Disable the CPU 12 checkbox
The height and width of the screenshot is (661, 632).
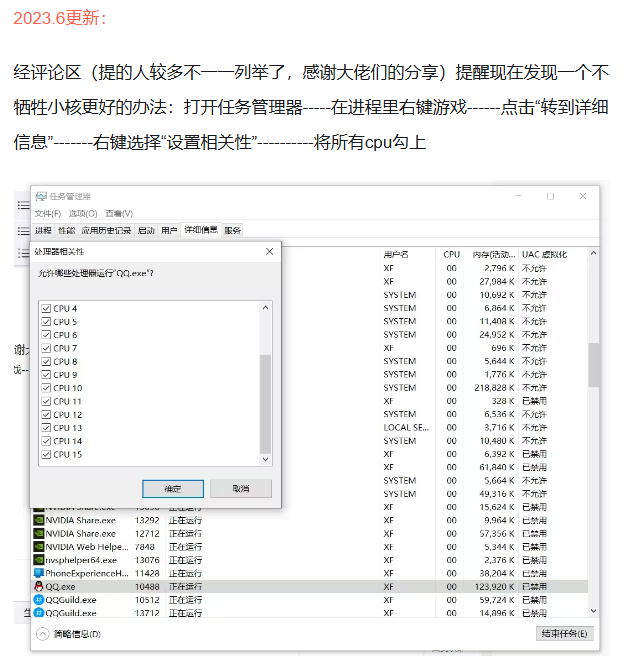(x=46, y=415)
